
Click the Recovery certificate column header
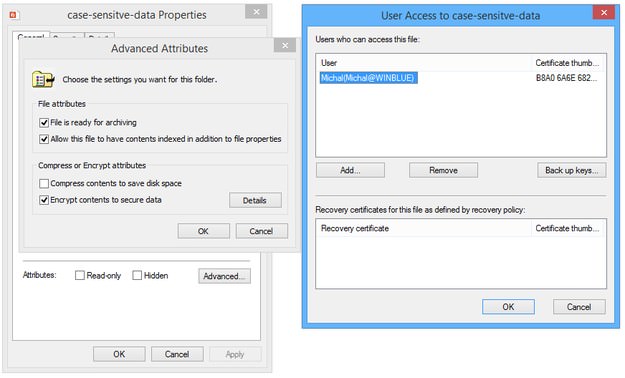[x=424, y=228]
